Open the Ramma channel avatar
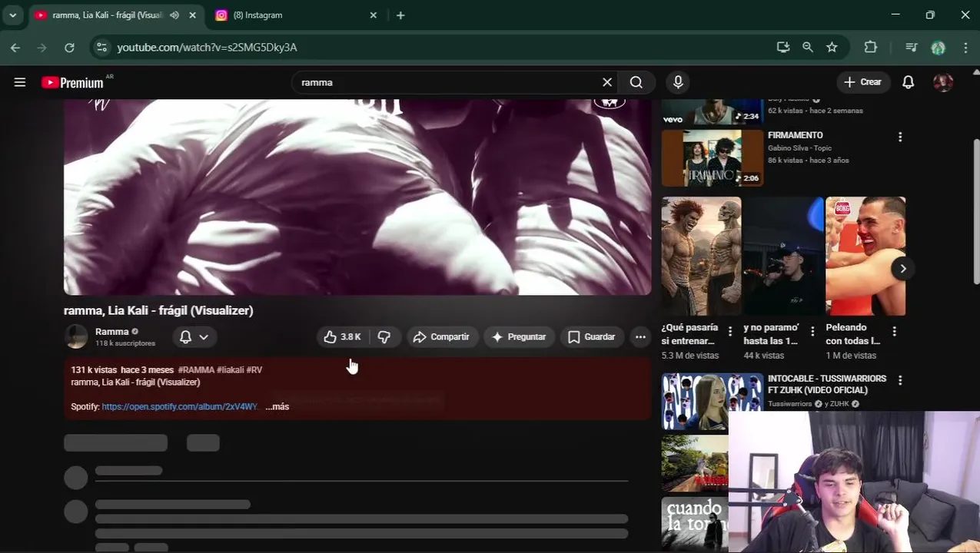The width and height of the screenshot is (980, 553). click(76, 337)
